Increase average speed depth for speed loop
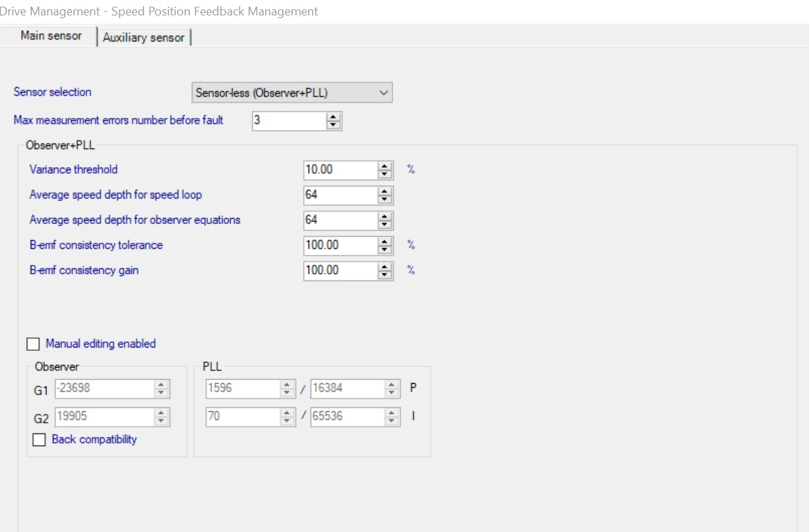This screenshot has width=809, height=532. [384, 191]
